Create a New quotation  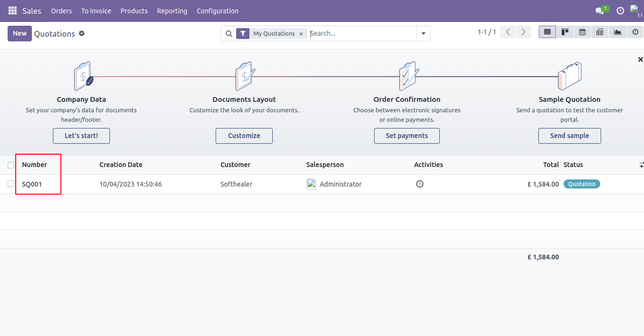tap(20, 33)
